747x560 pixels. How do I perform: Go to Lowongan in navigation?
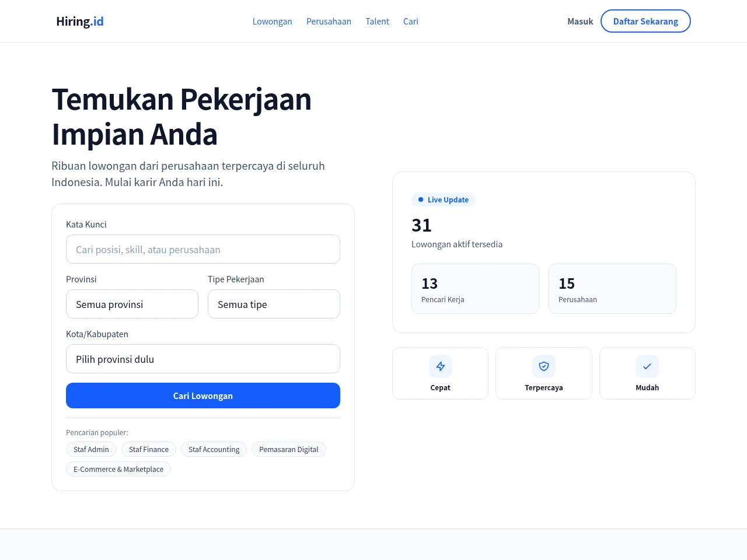click(x=273, y=22)
